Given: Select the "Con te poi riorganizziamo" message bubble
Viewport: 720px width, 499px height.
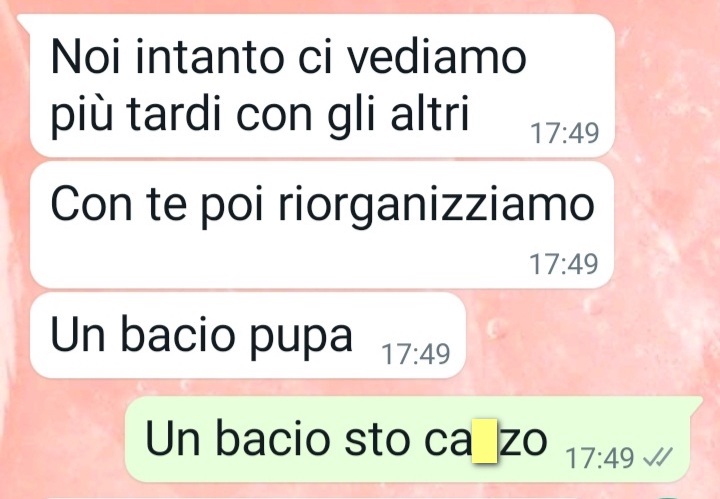Looking at the screenshot, I should tap(322, 225).
